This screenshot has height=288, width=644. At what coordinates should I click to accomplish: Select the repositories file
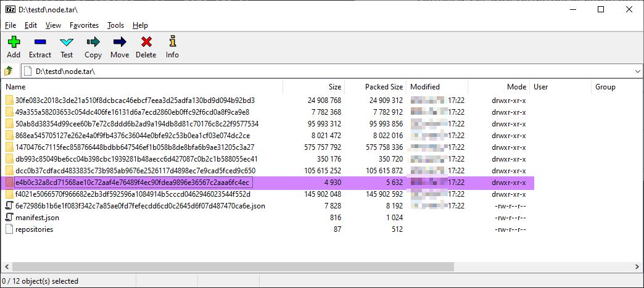point(34,229)
